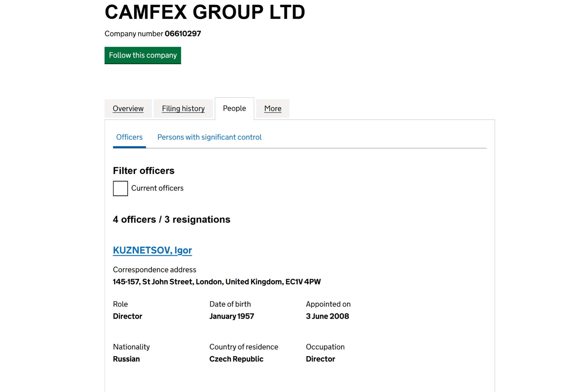573x392 pixels.
Task: Click the Czech Republic residence value
Action: tap(236, 359)
